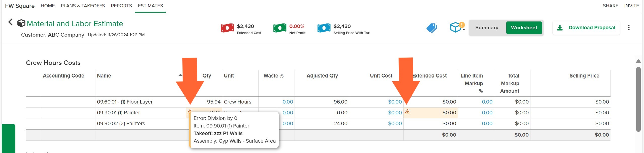Click adjusted qty 24.00 cell
The height and width of the screenshot is (153, 644).
tap(340, 123)
